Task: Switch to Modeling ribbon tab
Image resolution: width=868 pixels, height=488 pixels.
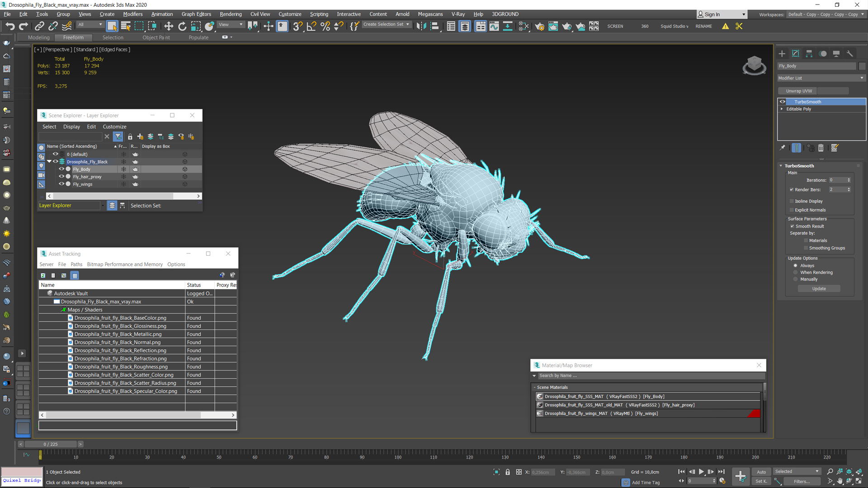Action: [x=38, y=38]
